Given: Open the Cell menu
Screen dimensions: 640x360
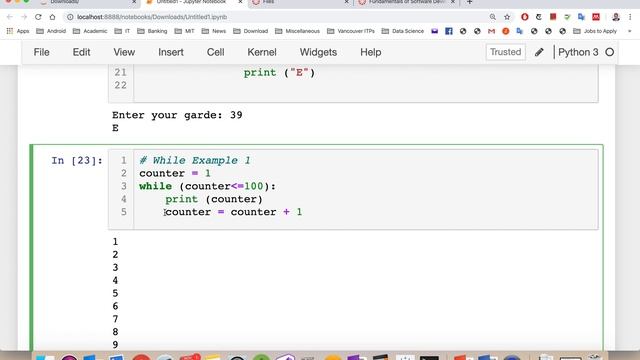Looking at the screenshot, I should click(215, 52).
